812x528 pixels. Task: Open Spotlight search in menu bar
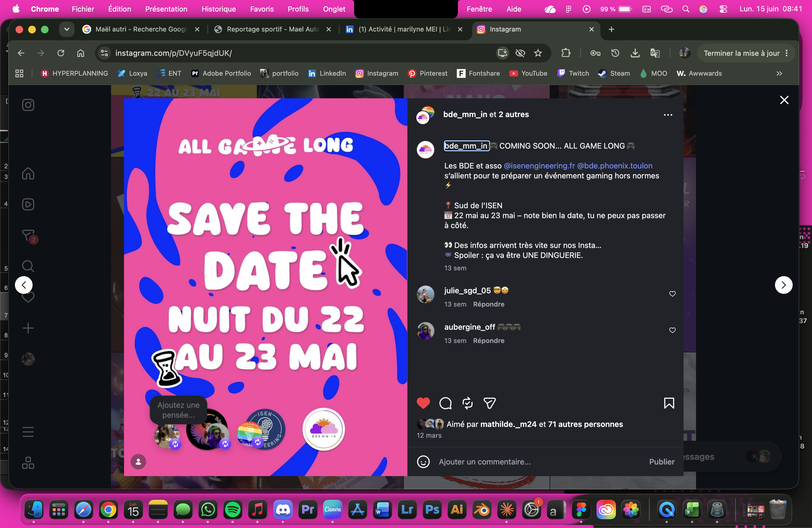click(x=686, y=9)
